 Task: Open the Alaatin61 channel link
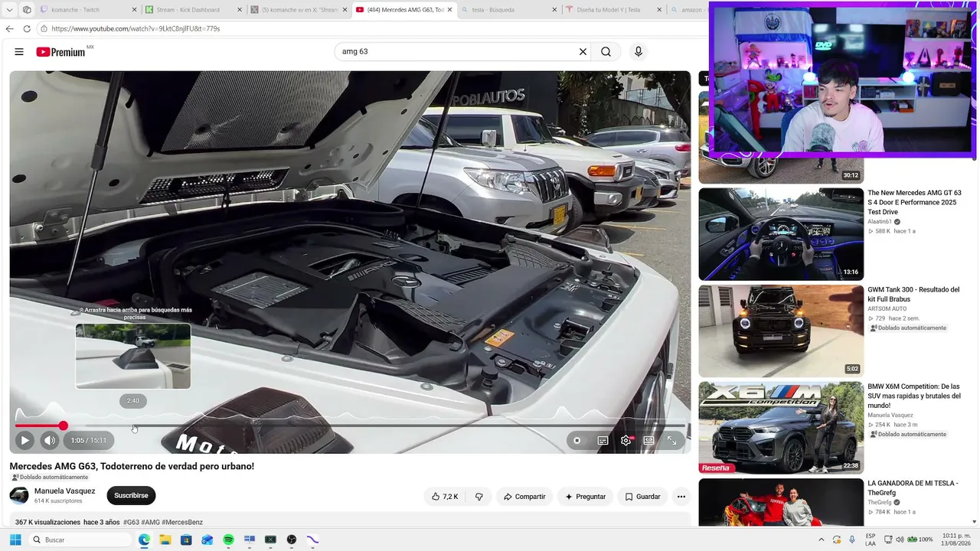(x=880, y=222)
